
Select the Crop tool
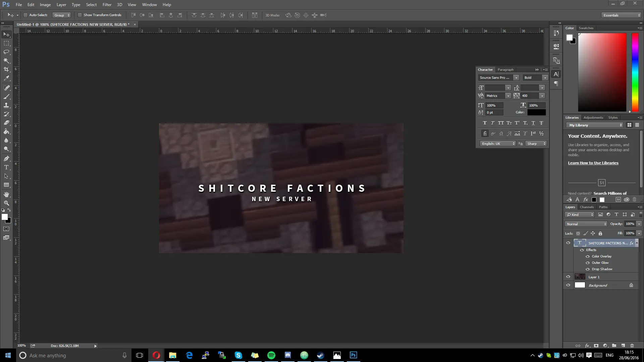click(x=6, y=69)
